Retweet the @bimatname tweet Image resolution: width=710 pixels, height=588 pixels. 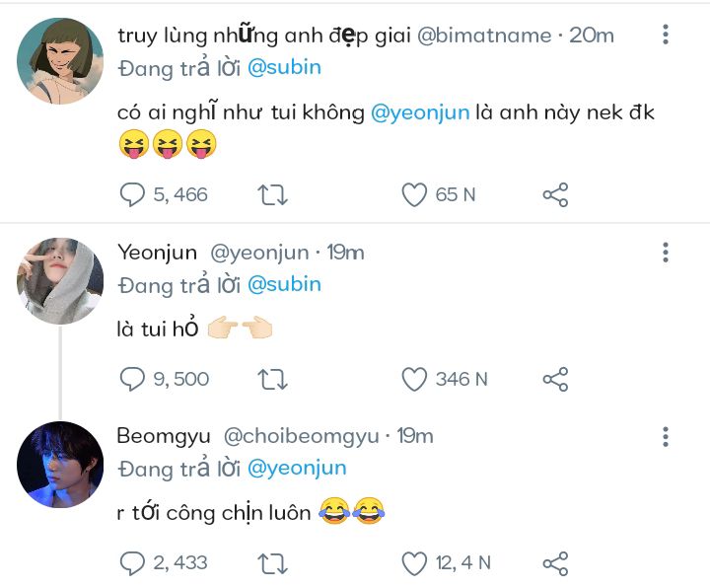(272, 194)
